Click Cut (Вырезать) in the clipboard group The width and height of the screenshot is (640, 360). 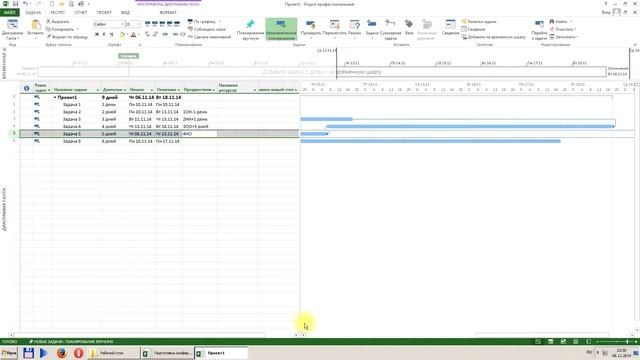pyautogui.click(x=58, y=21)
